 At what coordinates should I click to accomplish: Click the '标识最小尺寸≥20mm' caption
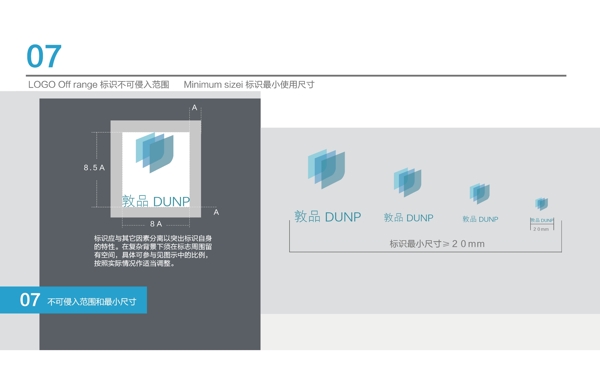click(x=437, y=244)
